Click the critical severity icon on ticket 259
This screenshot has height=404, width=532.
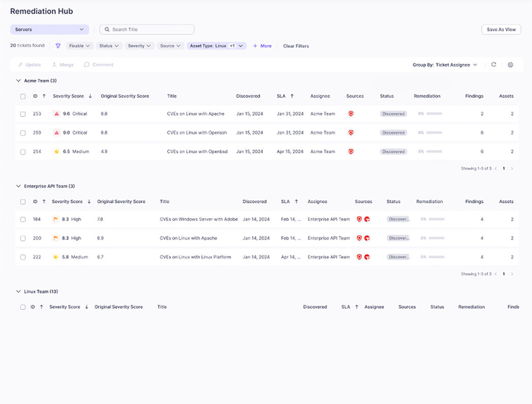click(56, 132)
